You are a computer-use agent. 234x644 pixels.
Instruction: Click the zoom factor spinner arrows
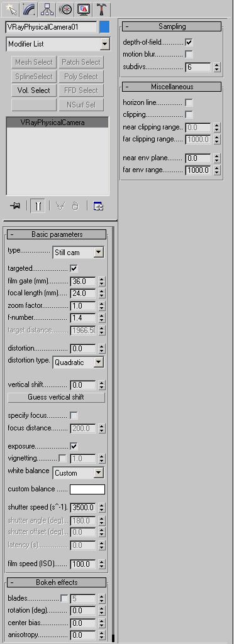pos(101,306)
